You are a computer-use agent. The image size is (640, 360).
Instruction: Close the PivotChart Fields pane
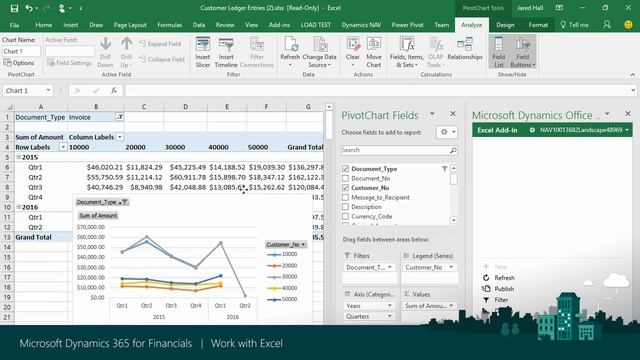tap(453, 114)
